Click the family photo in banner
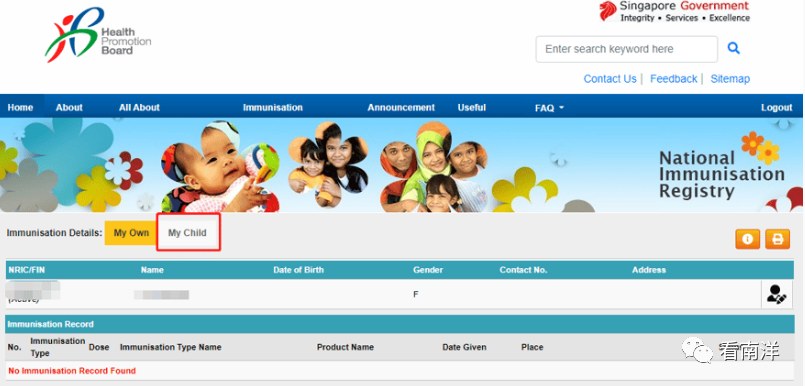Image resolution: width=805 pixels, height=386 pixels. pos(434,168)
